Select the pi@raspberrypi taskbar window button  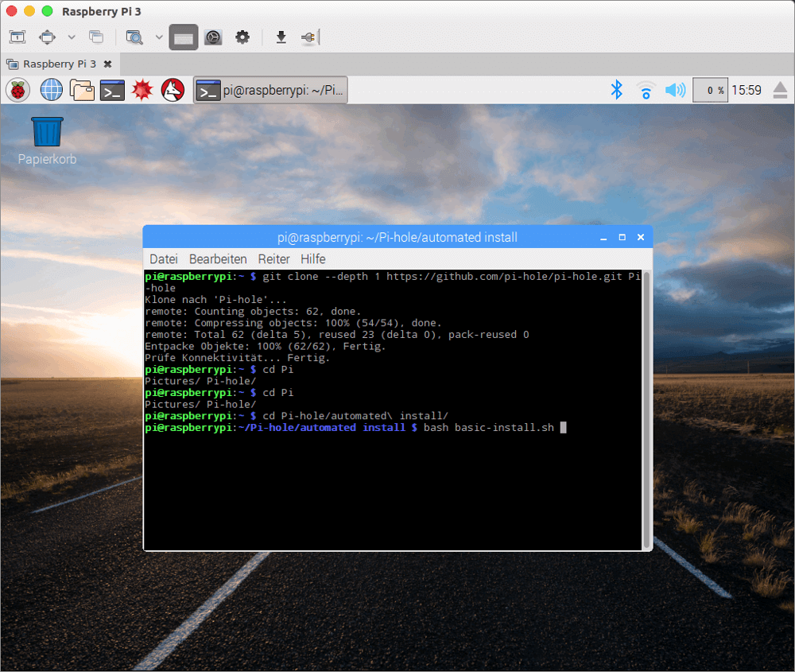pyautogui.click(x=271, y=91)
